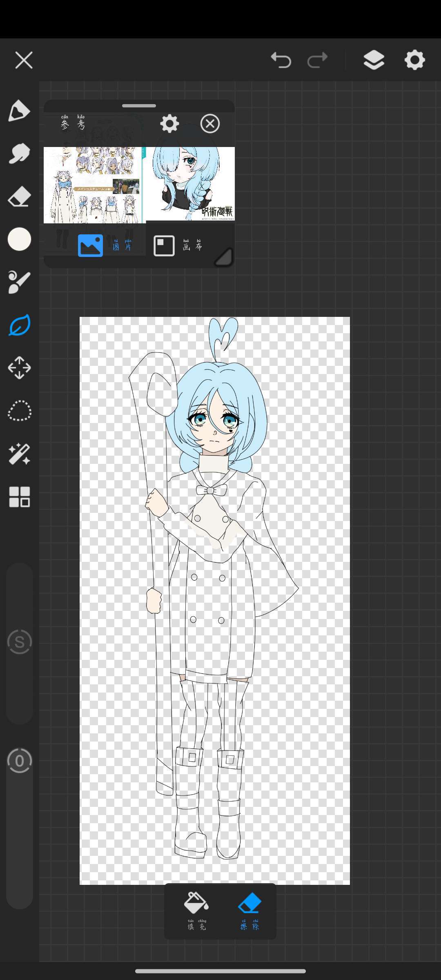Open the layers panel

374,60
